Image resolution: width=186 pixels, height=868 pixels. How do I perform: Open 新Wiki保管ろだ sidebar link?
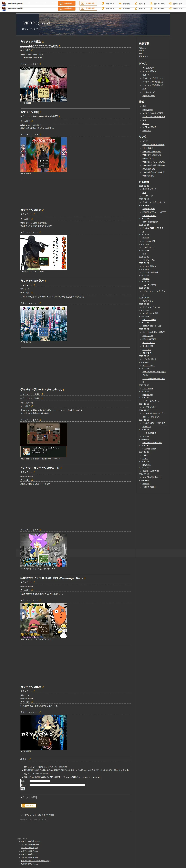pos(148,169)
